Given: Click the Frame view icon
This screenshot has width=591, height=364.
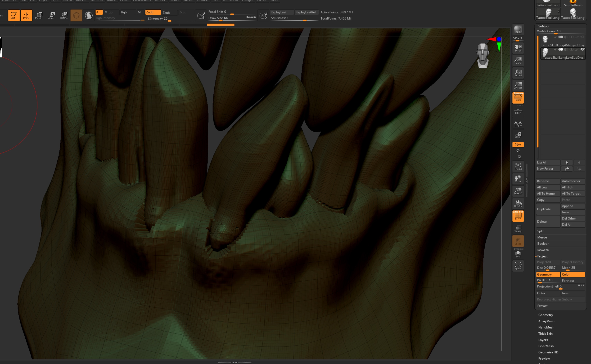Looking at the screenshot, I should 518,166.
